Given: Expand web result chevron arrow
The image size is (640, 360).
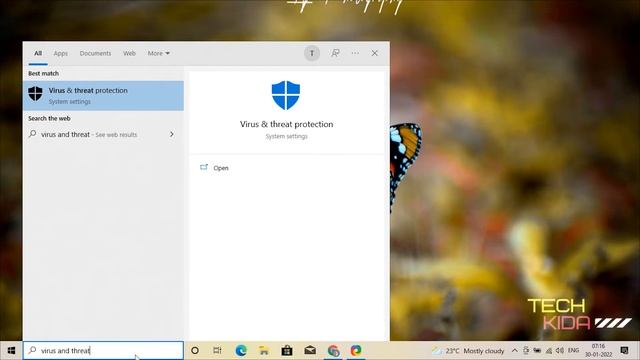Looking at the screenshot, I should (172, 134).
